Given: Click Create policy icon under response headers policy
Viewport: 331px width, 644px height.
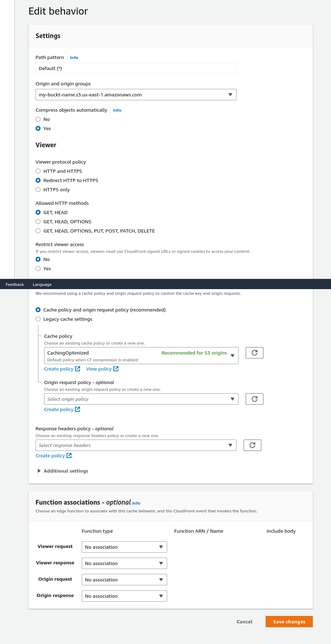Looking at the screenshot, I should click(69, 455).
